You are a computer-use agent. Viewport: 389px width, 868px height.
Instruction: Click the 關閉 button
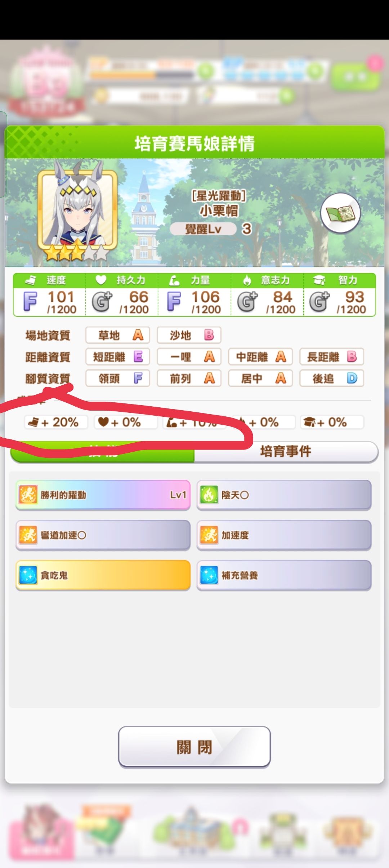(194, 747)
